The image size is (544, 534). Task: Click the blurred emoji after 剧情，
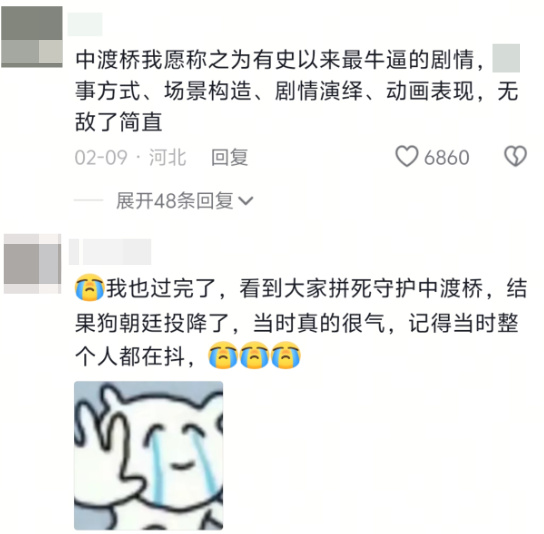pos(506,58)
